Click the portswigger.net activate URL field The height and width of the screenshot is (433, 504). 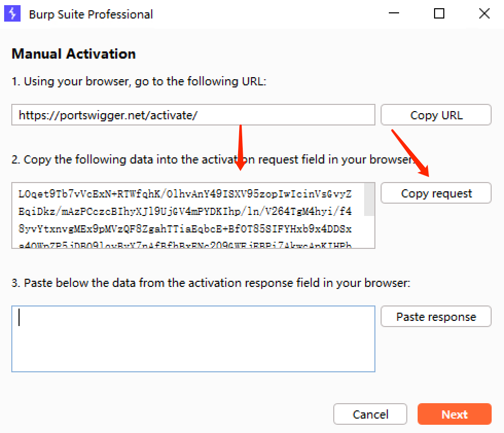[193, 115]
